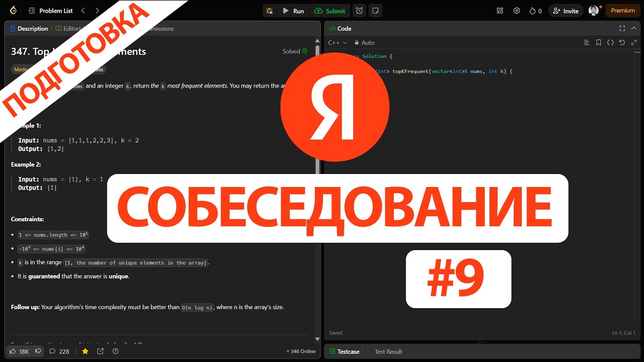Screen dimensions: 644x362
Task: Open the layout grid icon
Action: click(x=500, y=11)
